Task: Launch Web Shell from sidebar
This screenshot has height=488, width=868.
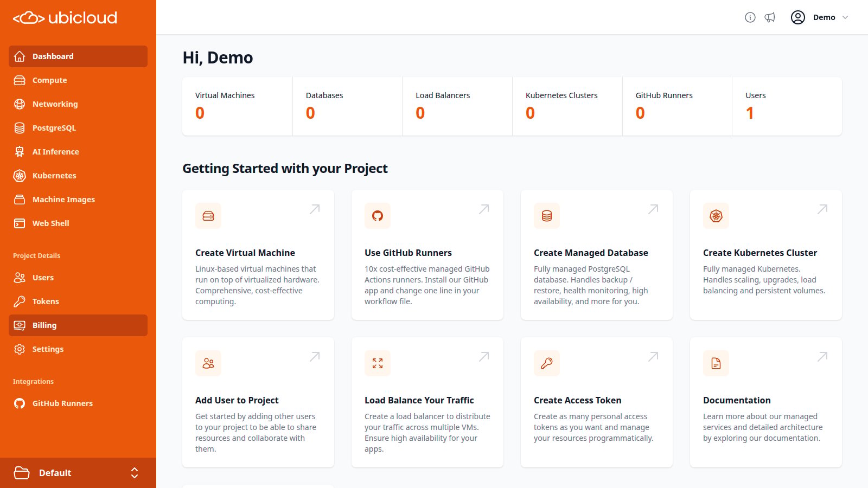Action: (78, 223)
